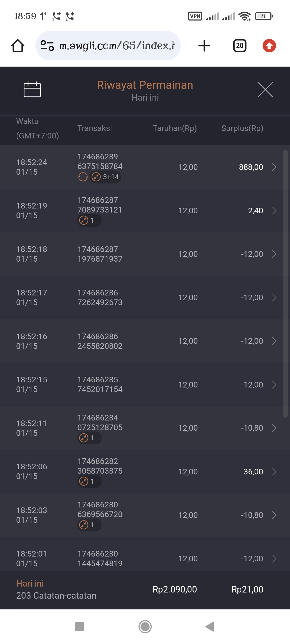Tap the refresh icon in 18:52:24 row

pos(83,177)
